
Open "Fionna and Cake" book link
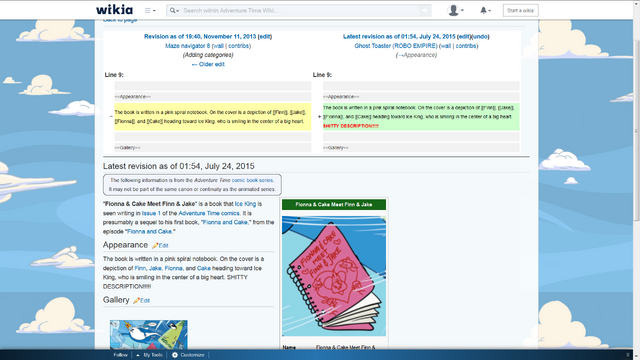pos(225,222)
